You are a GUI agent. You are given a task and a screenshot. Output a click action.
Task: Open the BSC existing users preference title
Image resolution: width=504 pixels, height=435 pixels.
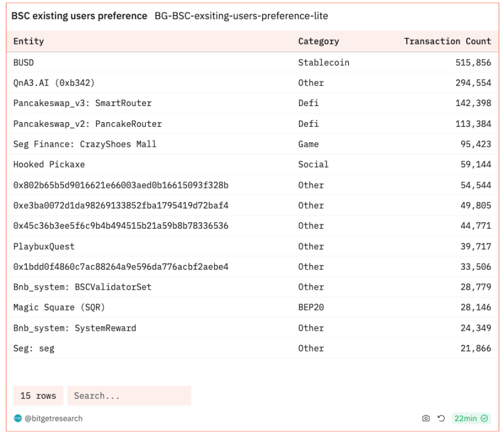[x=79, y=16]
